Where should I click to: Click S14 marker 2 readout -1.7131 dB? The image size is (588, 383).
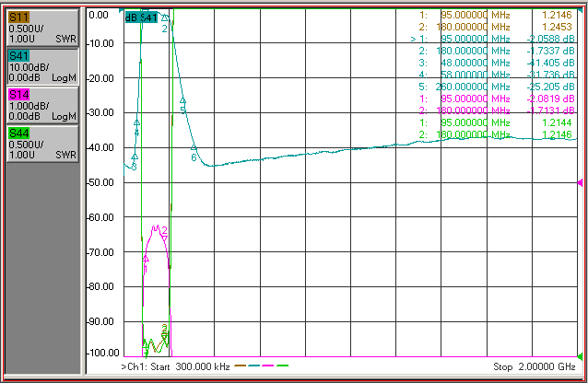550,110
